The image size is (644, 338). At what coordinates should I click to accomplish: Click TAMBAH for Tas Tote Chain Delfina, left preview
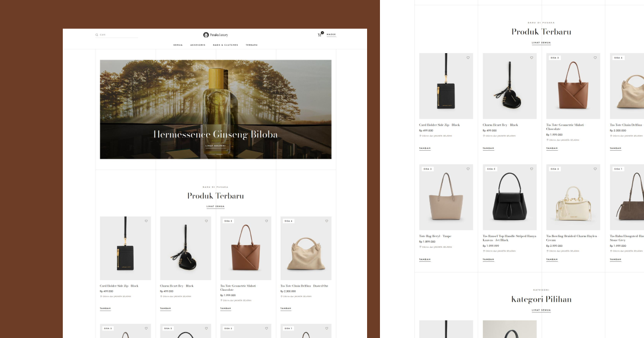point(286,308)
